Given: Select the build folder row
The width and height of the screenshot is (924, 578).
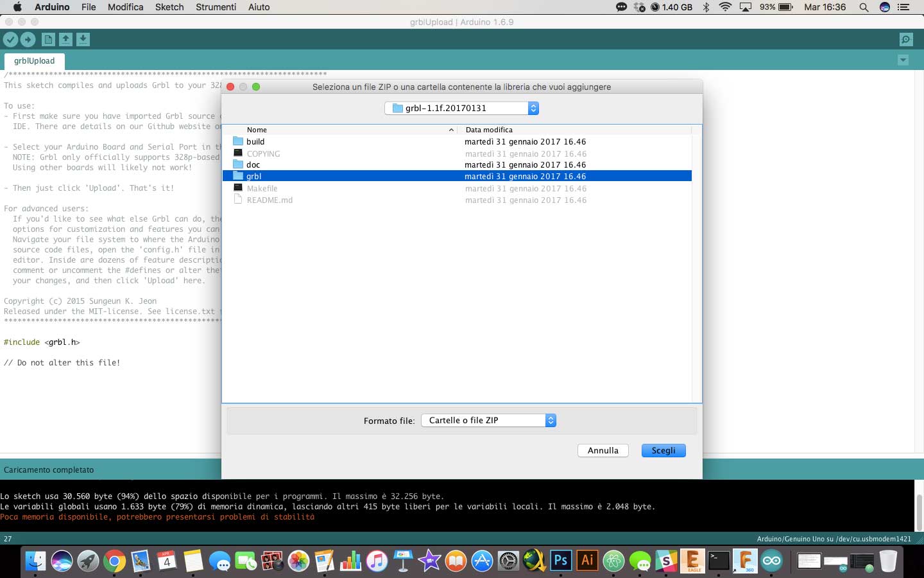Looking at the screenshot, I should pos(457,141).
